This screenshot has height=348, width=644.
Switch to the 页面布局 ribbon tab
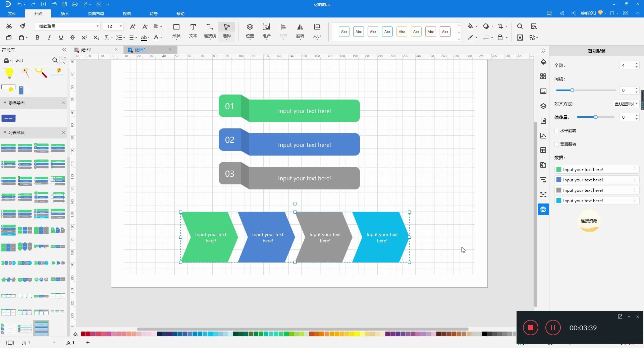[96, 13]
